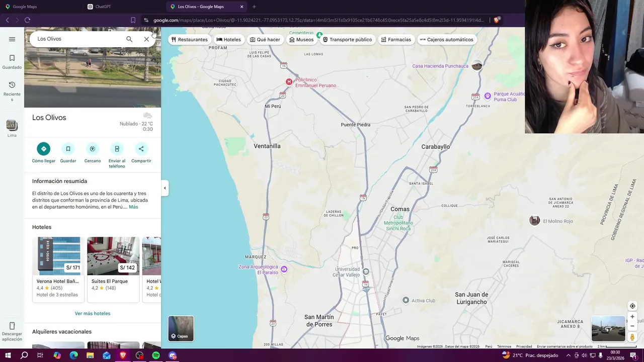Zoom in on the map

pyautogui.click(x=632, y=317)
